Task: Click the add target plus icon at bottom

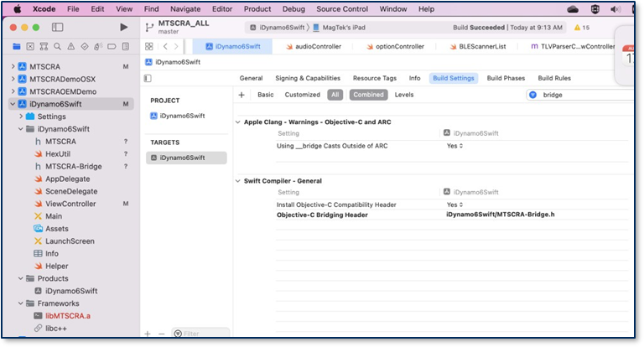Action: [x=148, y=334]
